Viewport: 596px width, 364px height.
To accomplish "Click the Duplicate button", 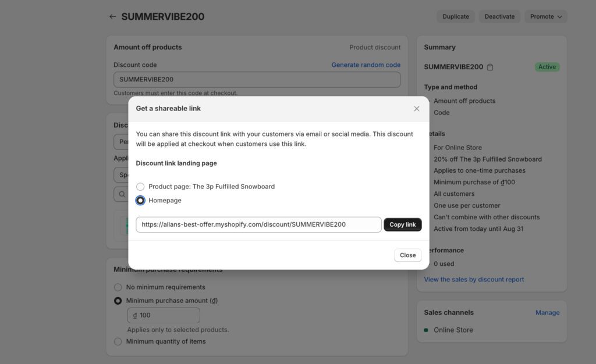I will point(455,17).
